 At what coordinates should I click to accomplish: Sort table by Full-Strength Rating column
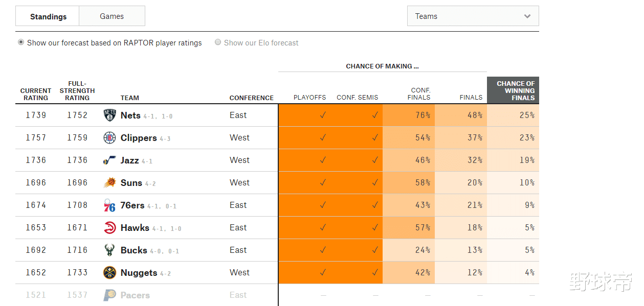tap(77, 90)
